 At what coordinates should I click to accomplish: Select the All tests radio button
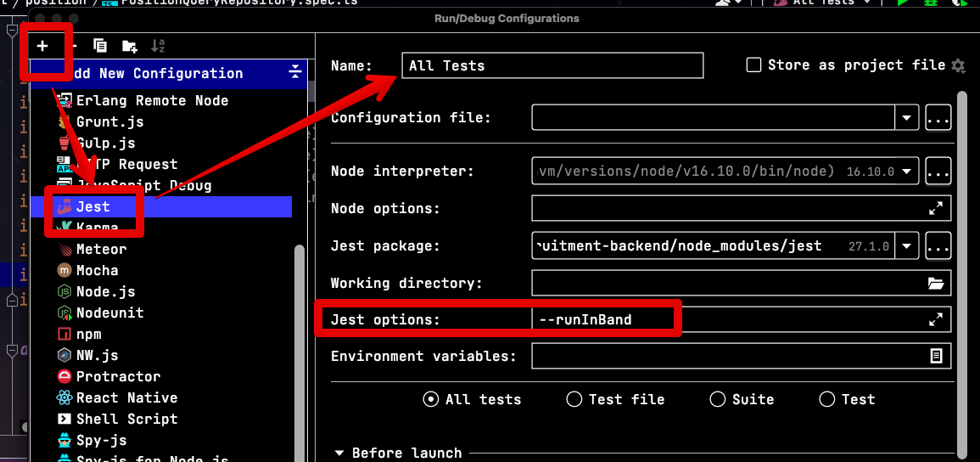[431, 399]
